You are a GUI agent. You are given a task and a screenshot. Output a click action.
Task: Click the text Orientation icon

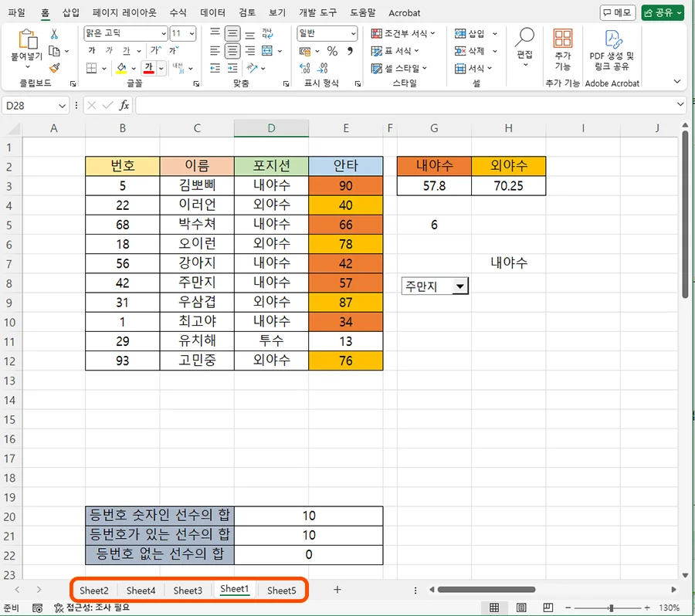pyautogui.click(x=253, y=68)
